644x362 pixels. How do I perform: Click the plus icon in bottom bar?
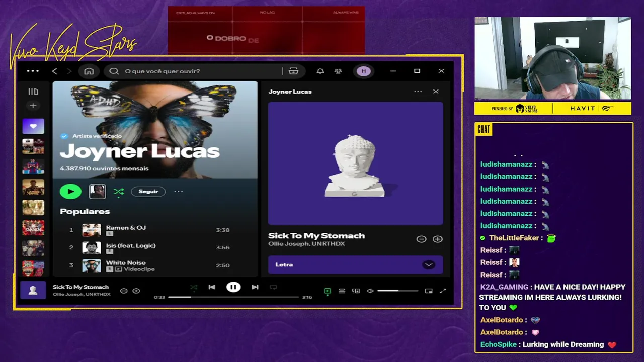click(136, 291)
